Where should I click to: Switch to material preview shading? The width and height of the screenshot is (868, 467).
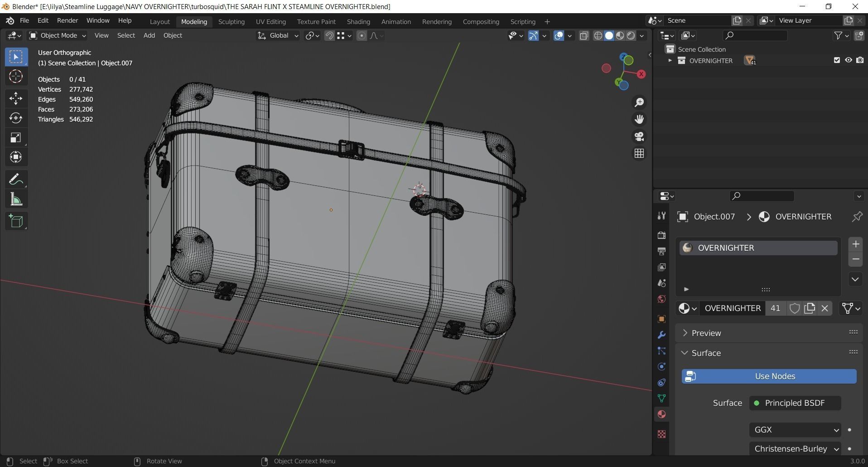point(620,36)
